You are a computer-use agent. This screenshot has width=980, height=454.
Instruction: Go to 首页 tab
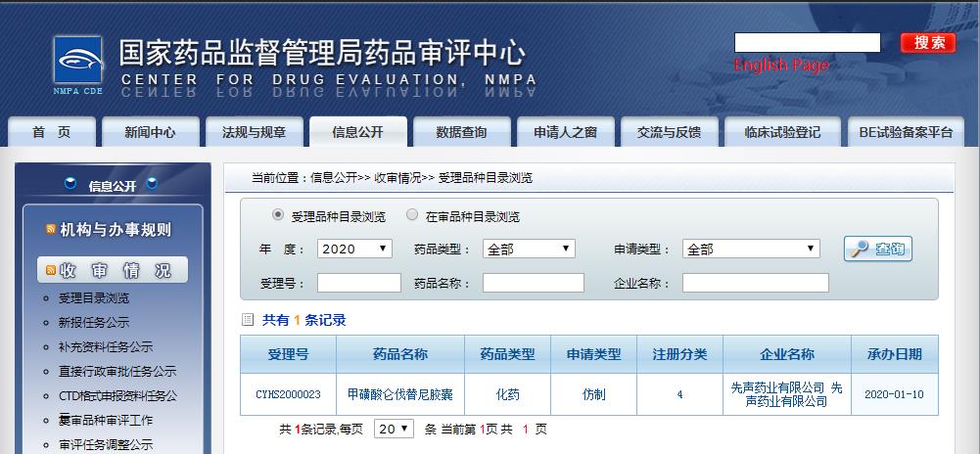(52, 132)
